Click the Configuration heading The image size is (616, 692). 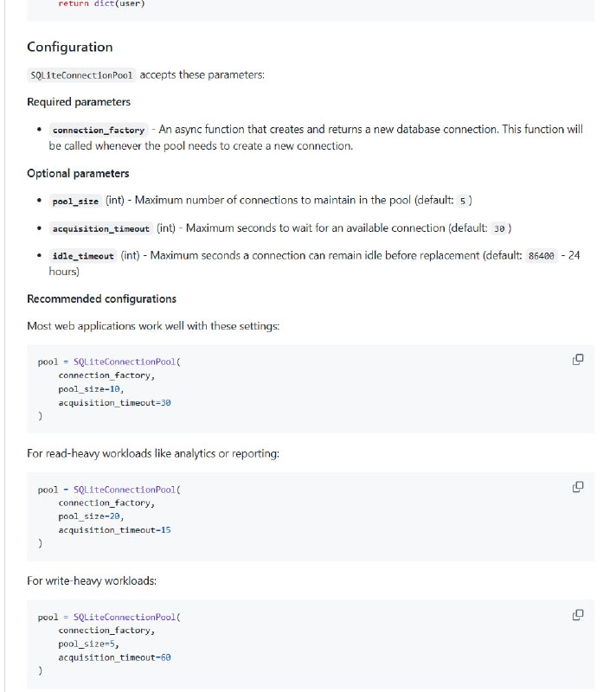pyautogui.click(x=68, y=47)
